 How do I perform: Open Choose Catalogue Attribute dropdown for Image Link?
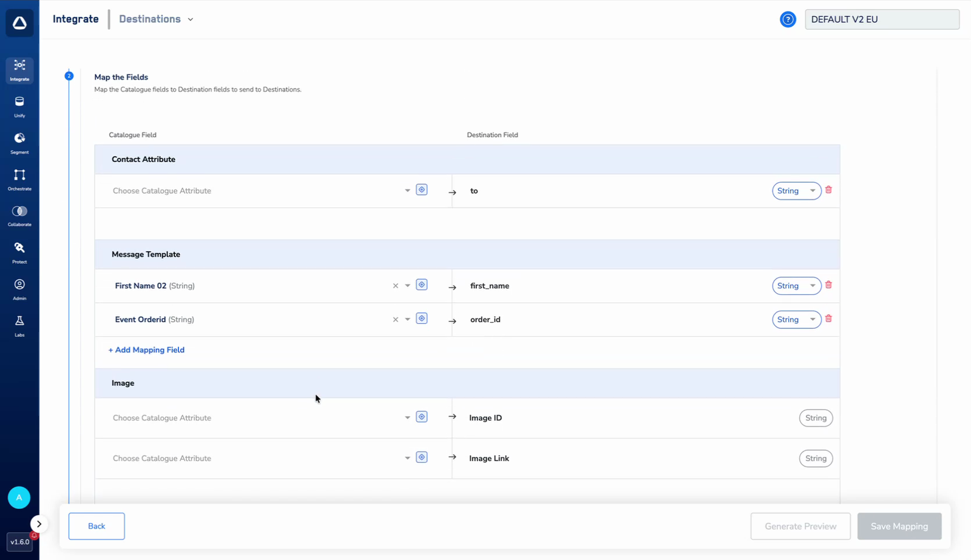[x=261, y=458]
